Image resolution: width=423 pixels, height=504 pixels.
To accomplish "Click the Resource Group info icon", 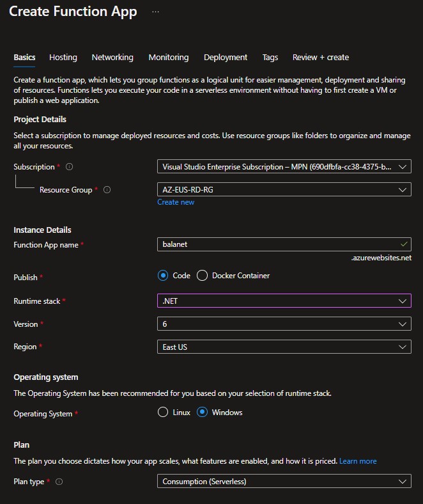I will pos(107,190).
